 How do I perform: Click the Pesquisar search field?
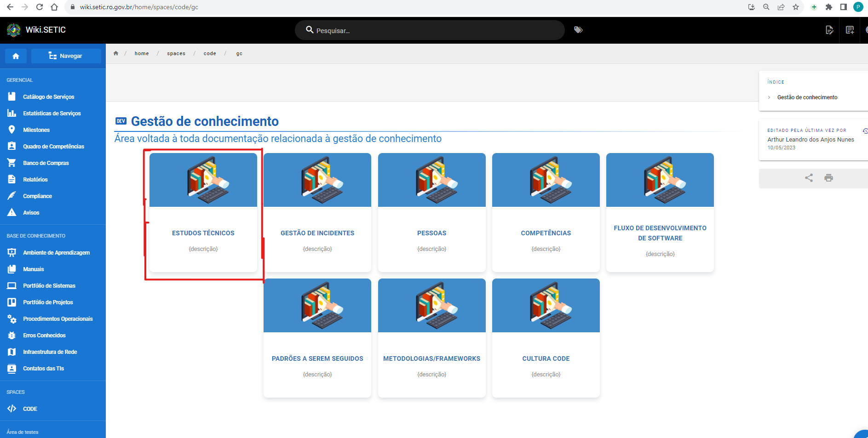click(x=430, y=30)
